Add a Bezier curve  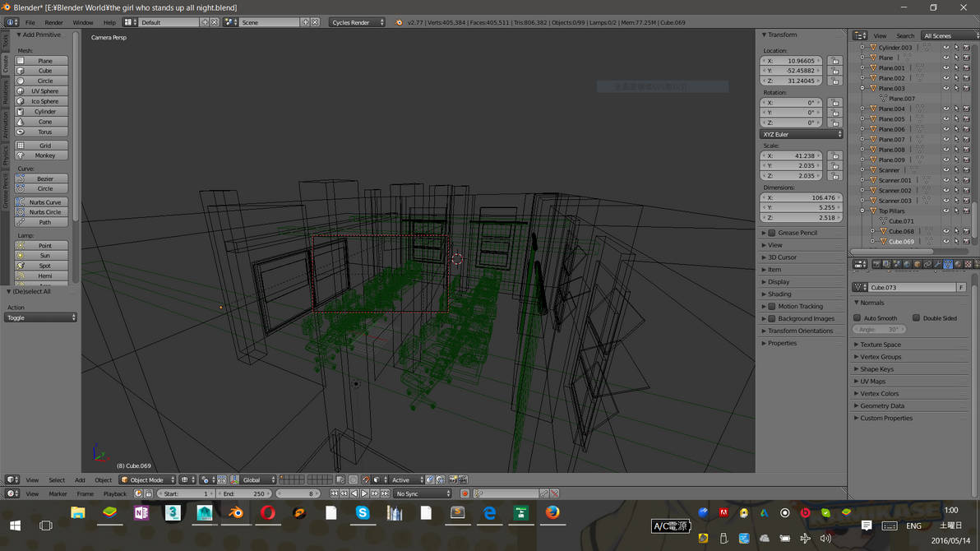tap(41, 179)
